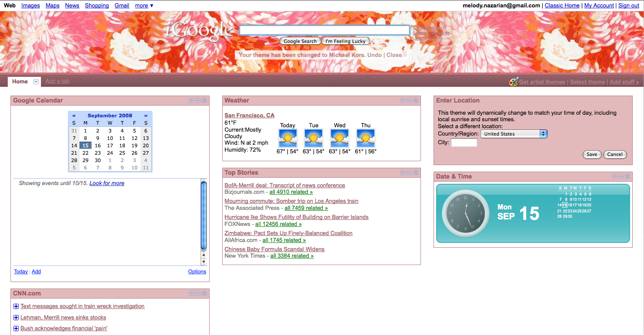Open News from the top bar
The height and width of the screenshot is (335, 644).
[x=72, y=5]
